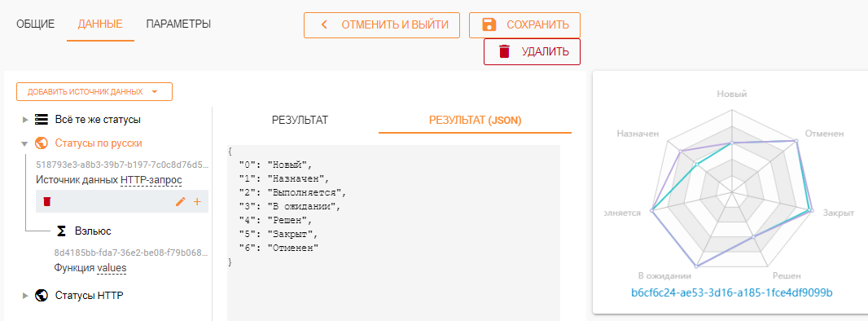
Task: Switch to the Общие tab
Action: (x=36, y=24)
